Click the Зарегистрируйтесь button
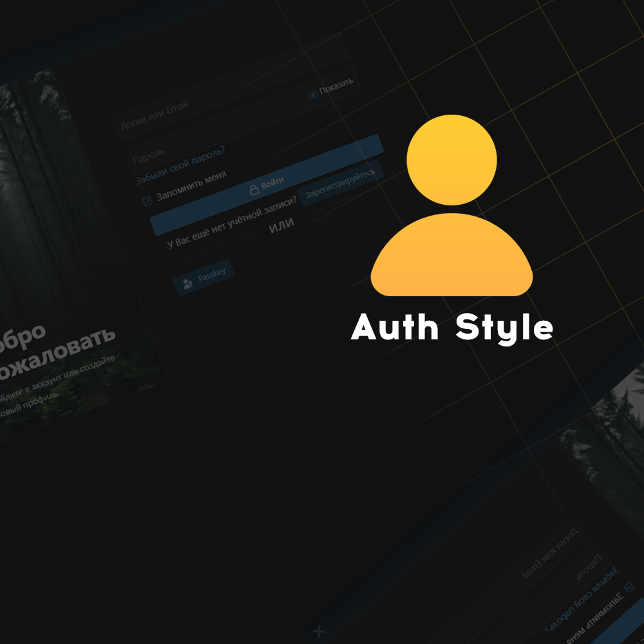The width and height of the screenshot is (644, 644). [341, 183]
